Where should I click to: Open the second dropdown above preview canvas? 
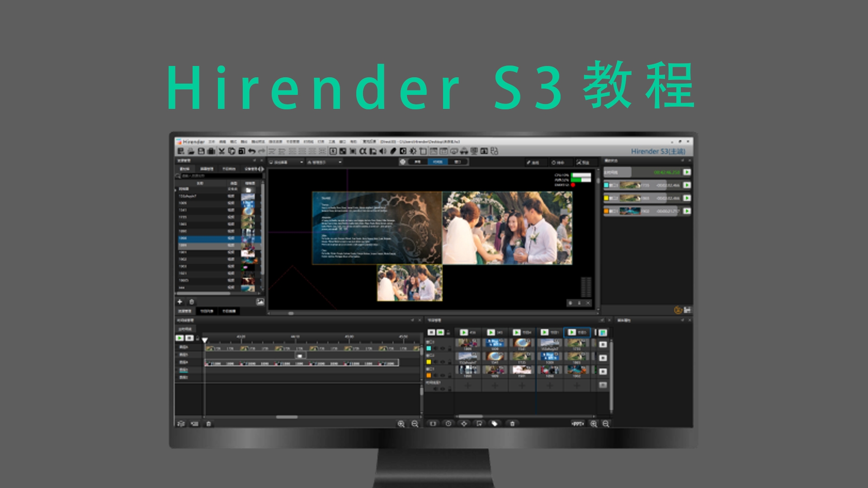[324, 162]
